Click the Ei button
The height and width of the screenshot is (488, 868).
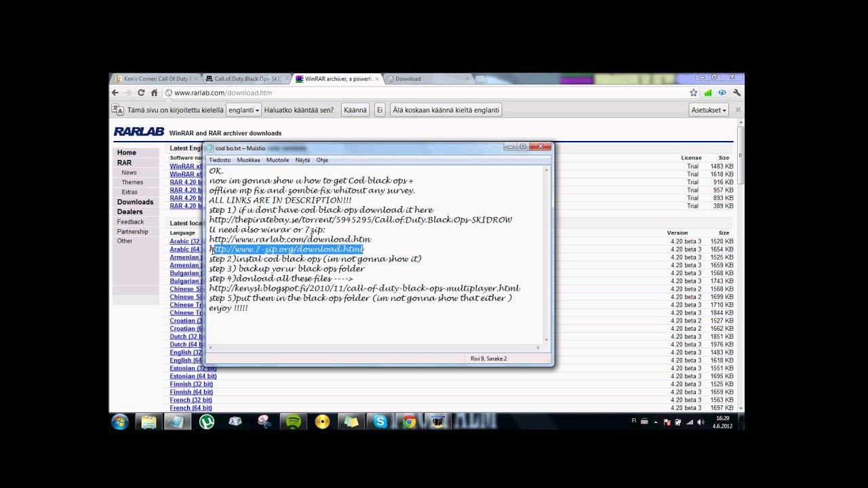(380, 110)
